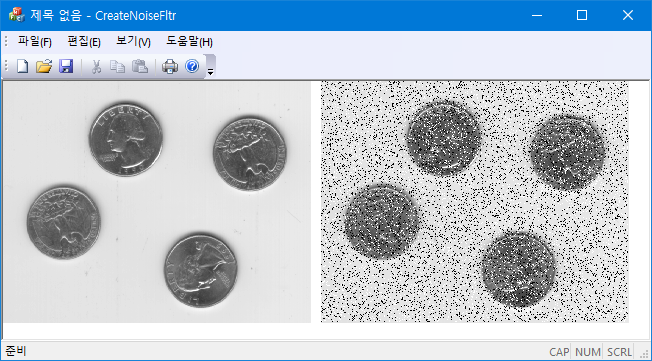Click the Cut scissors icon

96,66
